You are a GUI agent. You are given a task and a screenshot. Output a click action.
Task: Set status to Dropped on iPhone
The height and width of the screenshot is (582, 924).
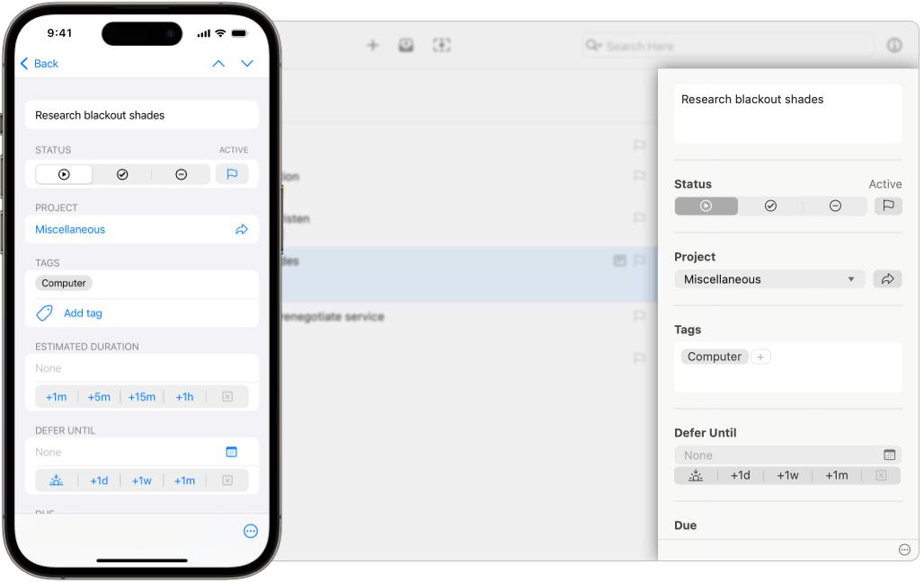181,174
